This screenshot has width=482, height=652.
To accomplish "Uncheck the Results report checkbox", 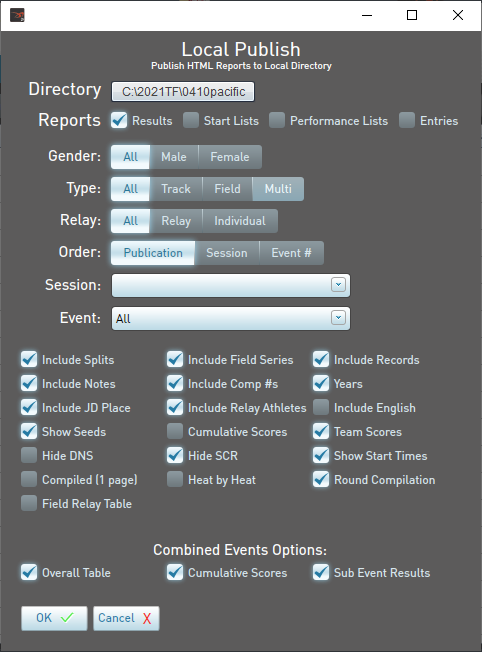I will click(x=119, y=120).
